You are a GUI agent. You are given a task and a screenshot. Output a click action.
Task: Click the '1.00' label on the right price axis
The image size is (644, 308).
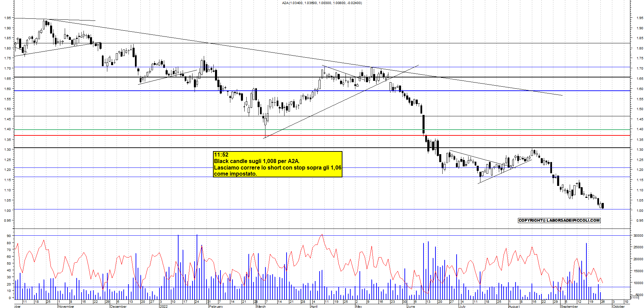coord(640,210)
